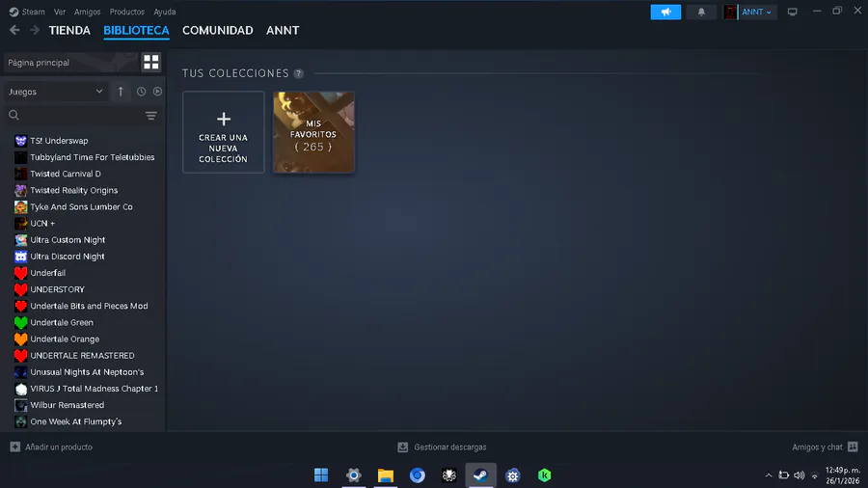Expand the Juegos filter dropdown
The height and width of the screenshot is (488, 868).
(54, 92)
